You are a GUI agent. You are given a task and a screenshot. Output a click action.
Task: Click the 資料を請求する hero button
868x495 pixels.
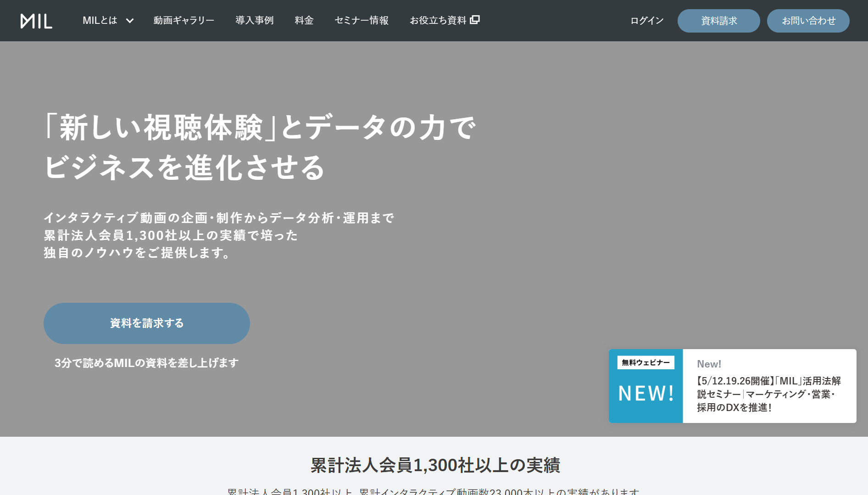(x=147, y=323)
